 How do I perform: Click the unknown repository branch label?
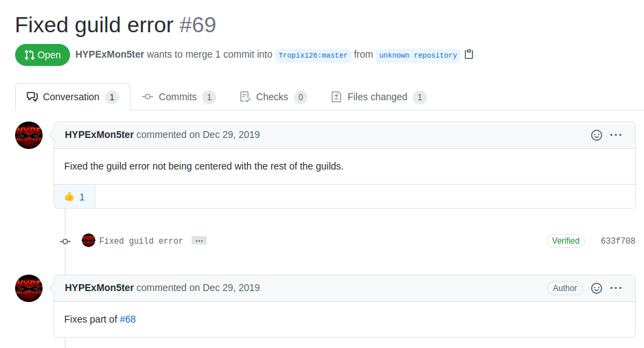click(x=417, y=55)
